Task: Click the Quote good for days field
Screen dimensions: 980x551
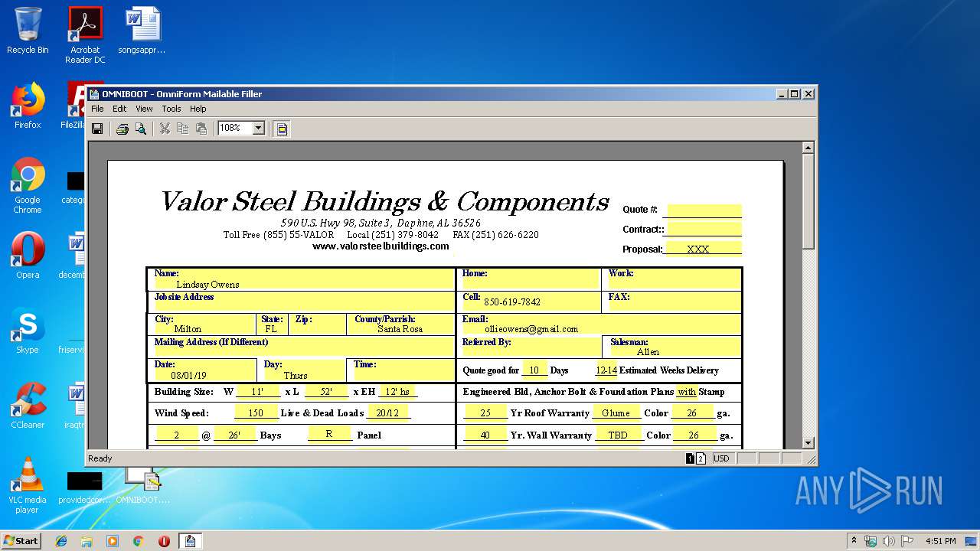Action: click(x=534, y=370)
